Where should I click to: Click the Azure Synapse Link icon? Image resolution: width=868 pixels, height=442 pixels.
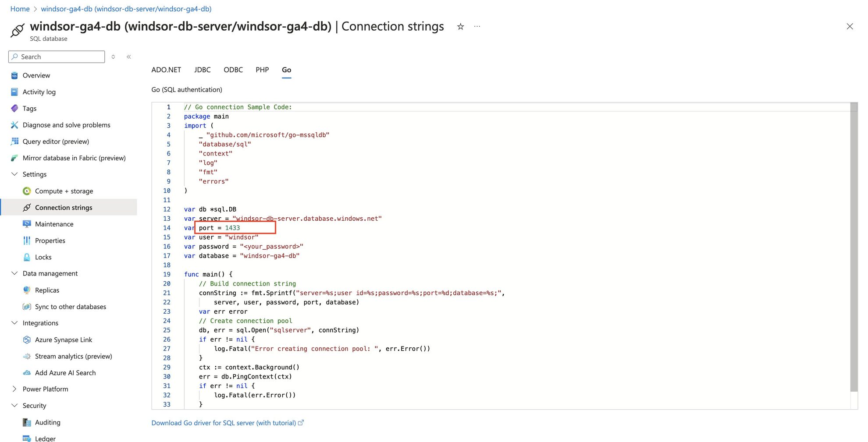(x=27, y=339)
